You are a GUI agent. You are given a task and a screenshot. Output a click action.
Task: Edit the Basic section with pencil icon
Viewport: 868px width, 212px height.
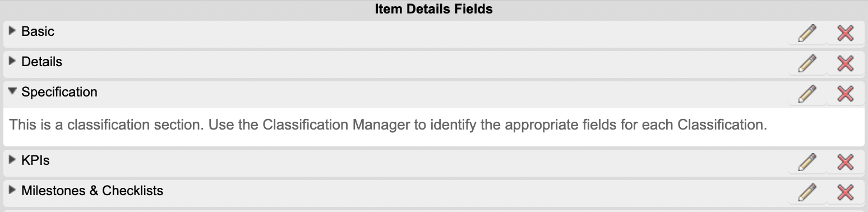point(807,34)
